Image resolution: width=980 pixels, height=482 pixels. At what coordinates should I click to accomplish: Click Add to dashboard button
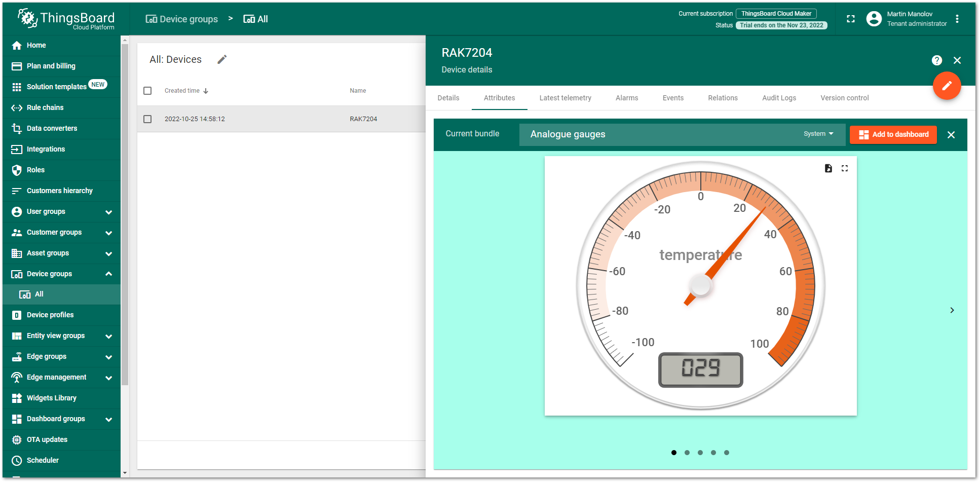(893, 134)
